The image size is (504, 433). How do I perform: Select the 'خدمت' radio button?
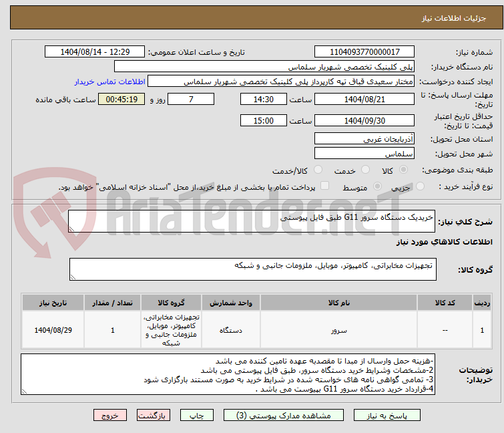365,170
